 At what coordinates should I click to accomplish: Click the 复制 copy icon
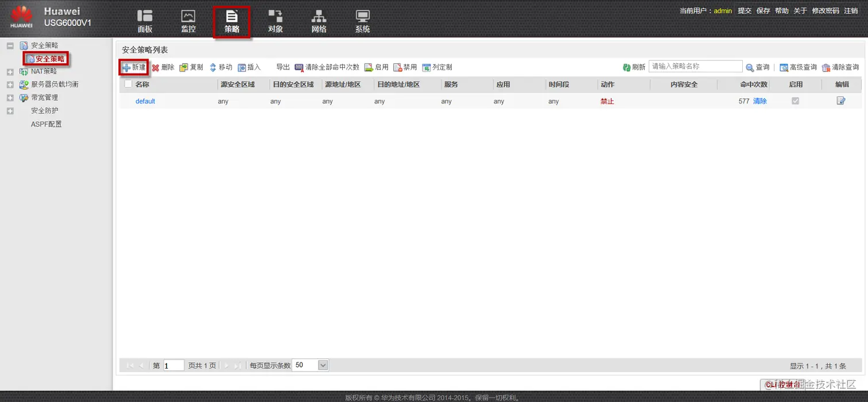(x=183, y=68)
